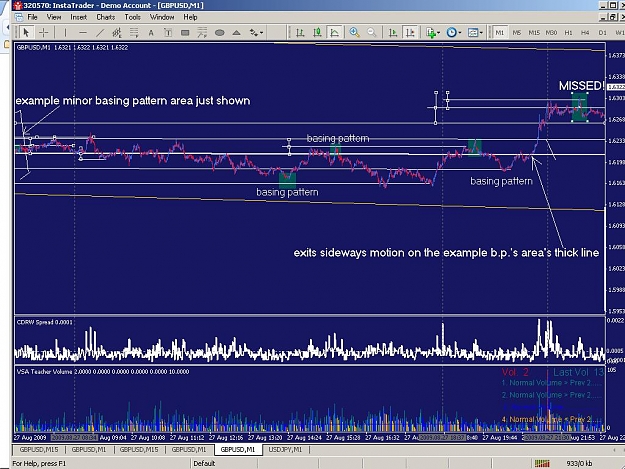This screenshot has width=625, height=469.
Task: Click the 27 Aug 12:16 time axis label
Action: click(226, 438)
